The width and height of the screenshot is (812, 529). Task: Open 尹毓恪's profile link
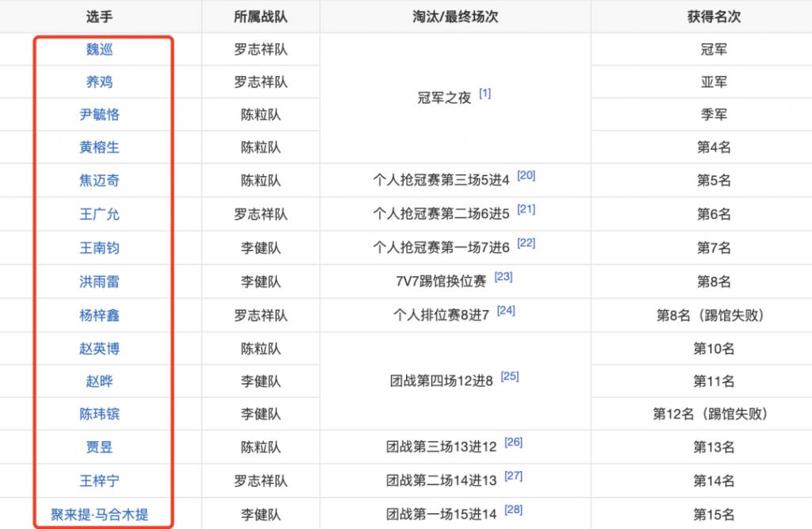tap(100, 115)
